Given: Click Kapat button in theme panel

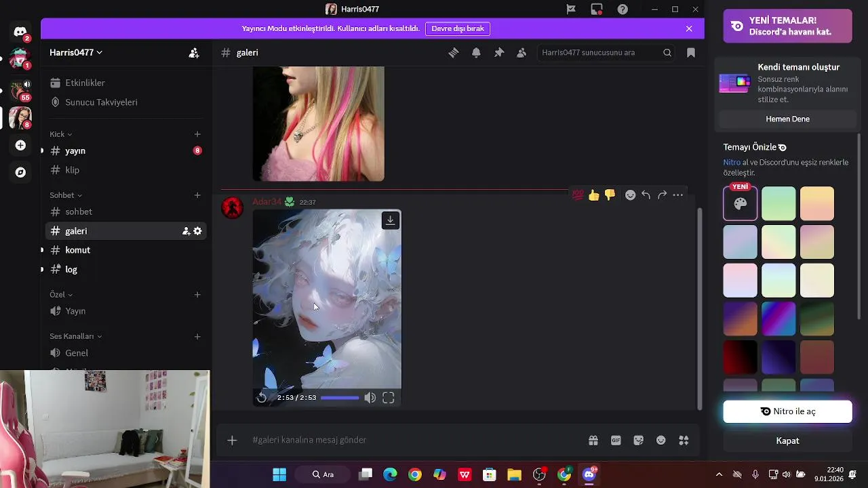Looking at the screenshot, I should click(787, 441).
